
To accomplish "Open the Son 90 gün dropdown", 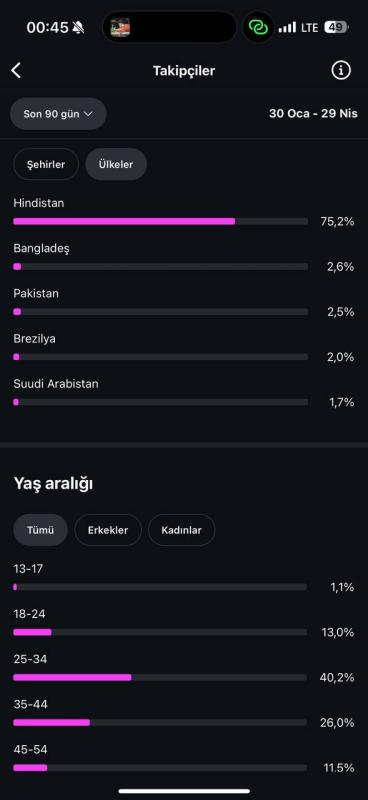I will click(x=58, y=114).
